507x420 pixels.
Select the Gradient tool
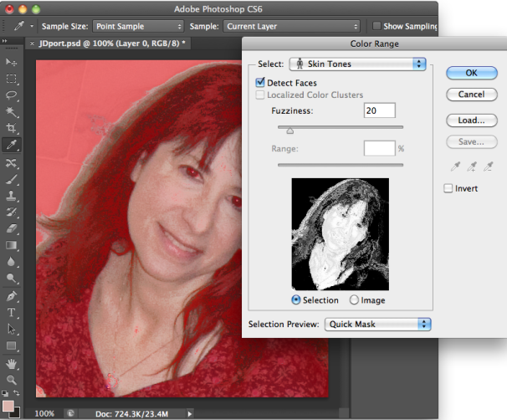tap(12, 246)
